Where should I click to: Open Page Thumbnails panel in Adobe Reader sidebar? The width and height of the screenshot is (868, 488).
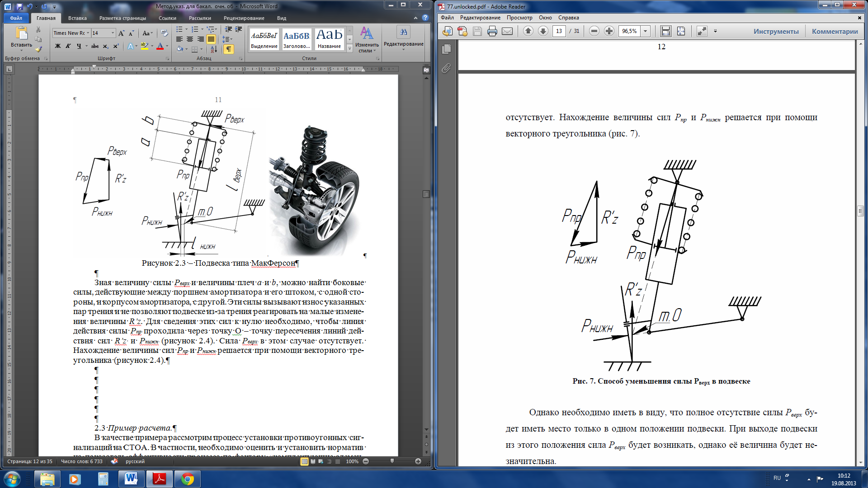pyautogui.click(x=446, y=49)
